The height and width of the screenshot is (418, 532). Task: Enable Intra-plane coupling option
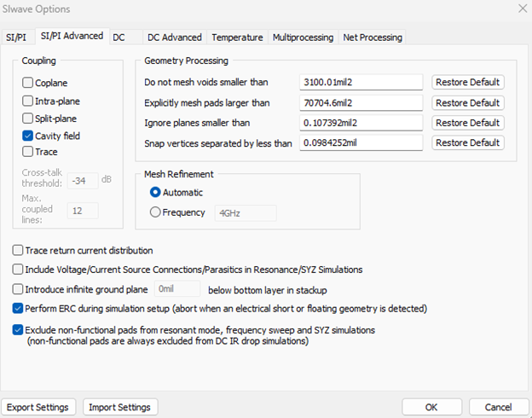point(28,101)
